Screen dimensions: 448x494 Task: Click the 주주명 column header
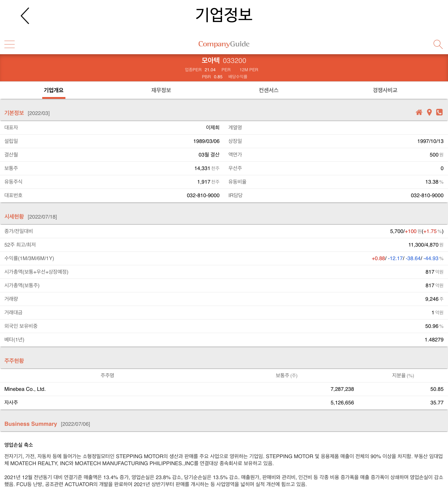coord(107,375)
